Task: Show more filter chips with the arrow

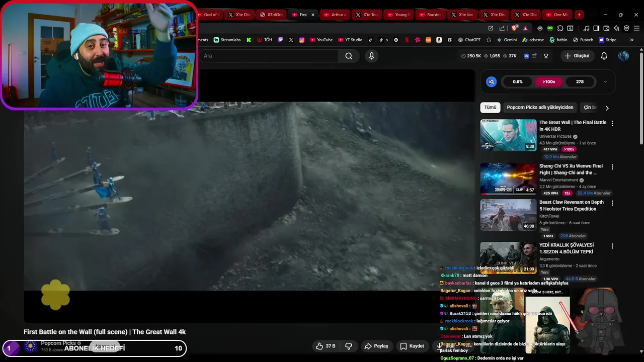Action: 607,108
